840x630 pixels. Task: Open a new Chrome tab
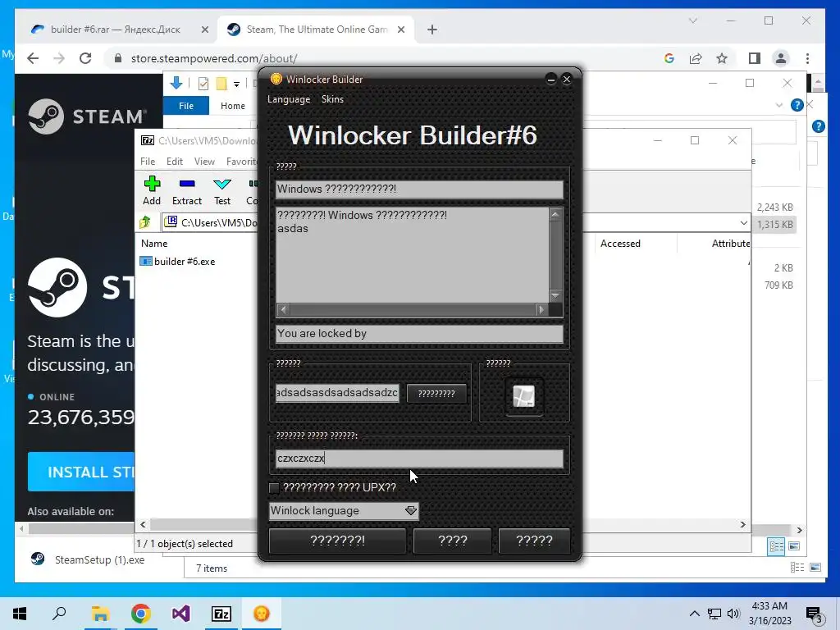point(432,30)
